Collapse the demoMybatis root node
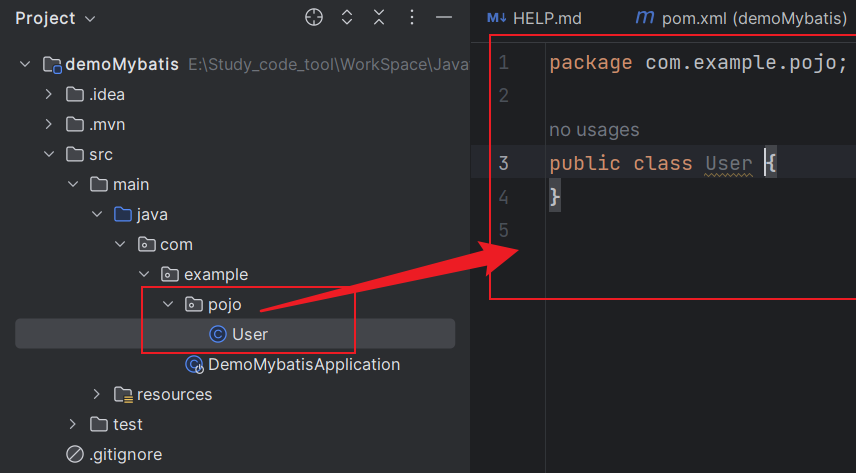This screenshot has height=473, width=856. coord(26,64)
